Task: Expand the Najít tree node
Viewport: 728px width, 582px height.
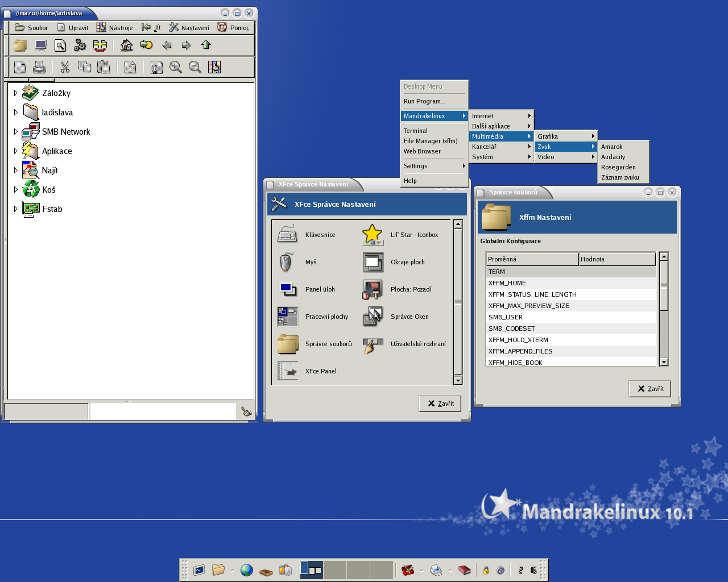Action: pos(15,171)
